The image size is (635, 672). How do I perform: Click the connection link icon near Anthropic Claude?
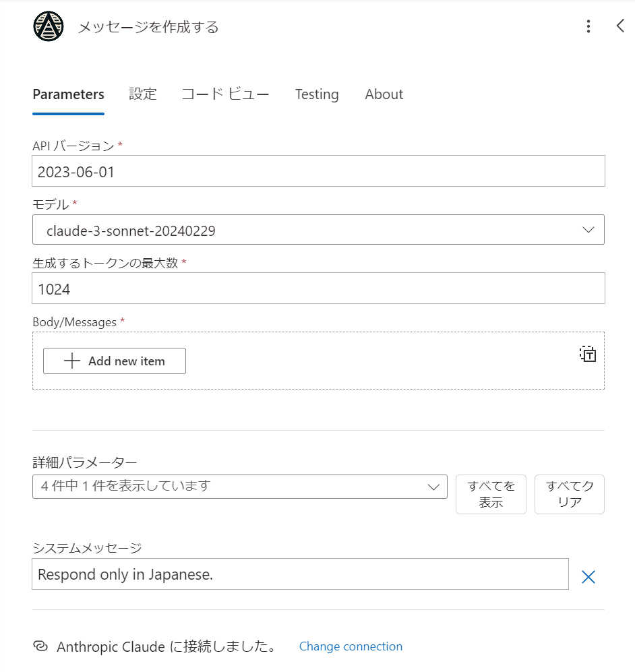(x=40, y=646)
